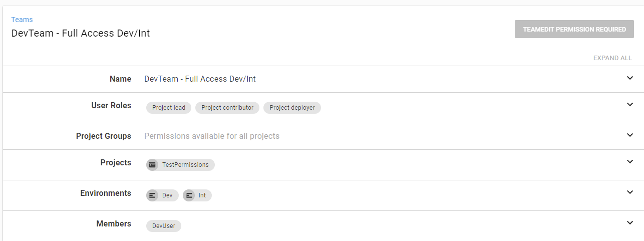The image size is (644, 241).
Task: Click TeamEdit Permission Required button
Action: point(574,29)
